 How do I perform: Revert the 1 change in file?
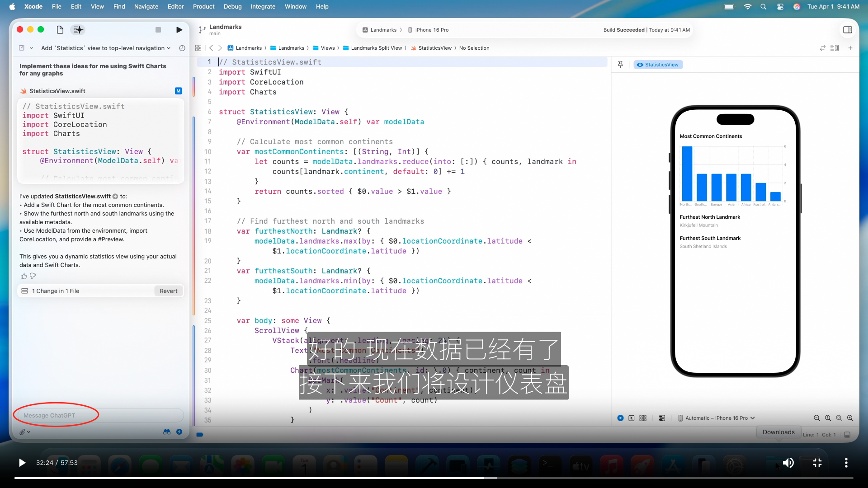(x=168, y=291)
